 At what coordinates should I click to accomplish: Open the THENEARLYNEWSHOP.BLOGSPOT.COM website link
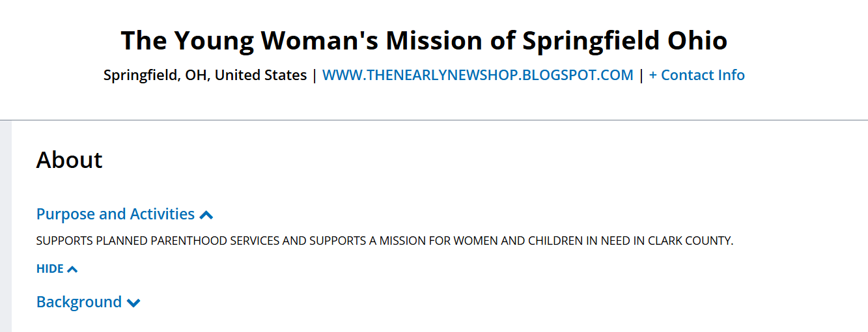477,76
